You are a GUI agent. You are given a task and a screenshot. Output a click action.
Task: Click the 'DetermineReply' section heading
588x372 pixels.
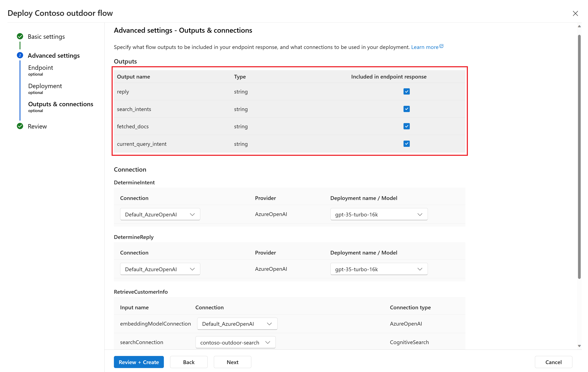tap(133, 237)
